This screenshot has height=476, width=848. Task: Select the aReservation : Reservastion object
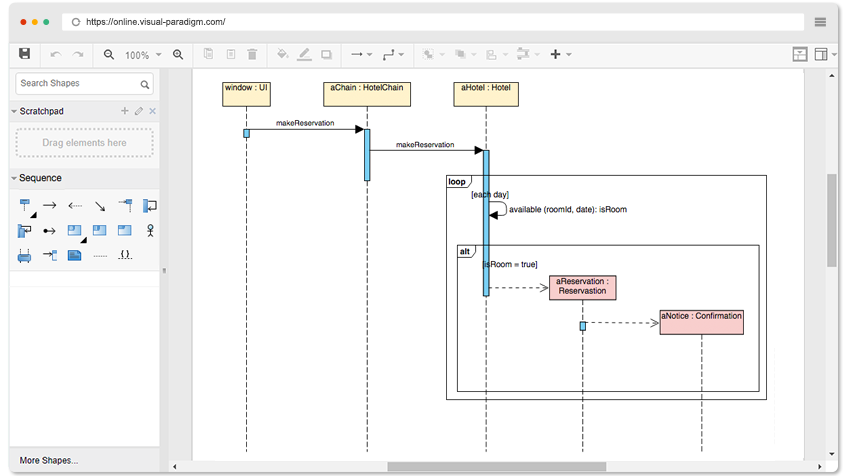pos(582,288)
